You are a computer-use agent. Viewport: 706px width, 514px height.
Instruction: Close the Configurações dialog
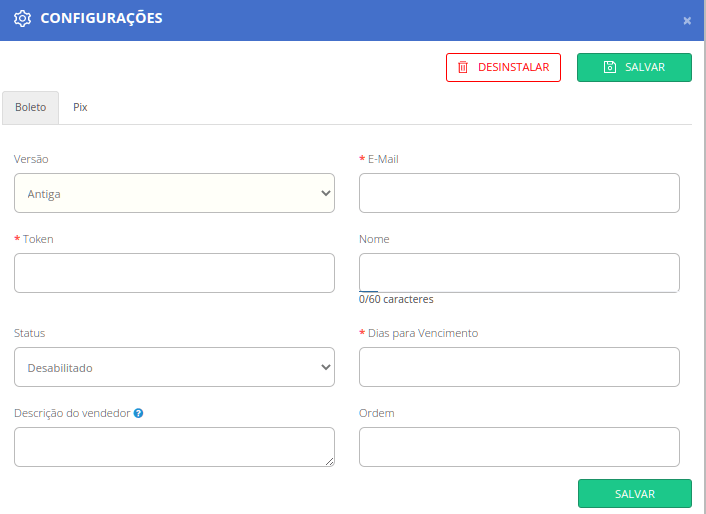687,20
